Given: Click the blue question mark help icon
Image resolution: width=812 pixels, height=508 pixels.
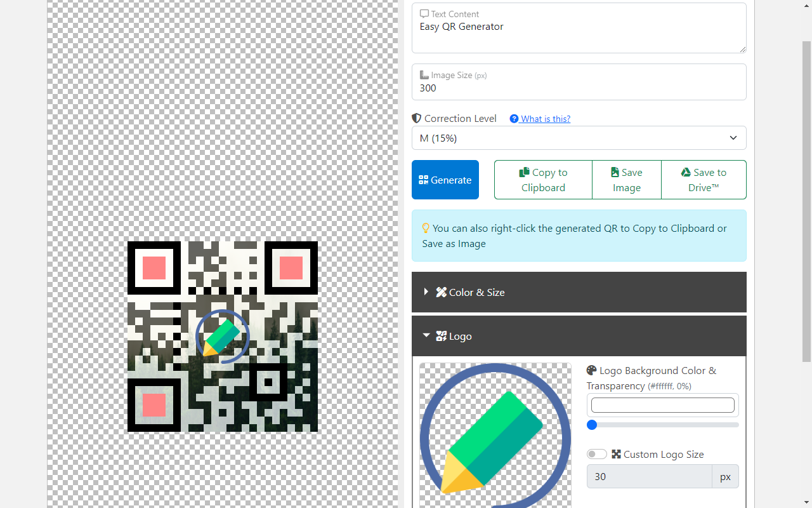Looking at the screenshot, I should click(514, 119).
